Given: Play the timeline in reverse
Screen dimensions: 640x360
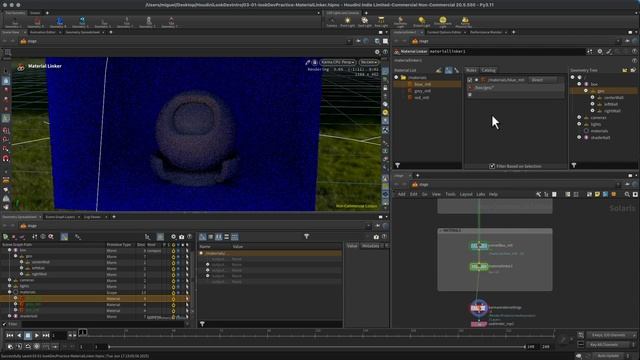Looking at the screenshot, I should pyautogui.click(x=19, y=335).
